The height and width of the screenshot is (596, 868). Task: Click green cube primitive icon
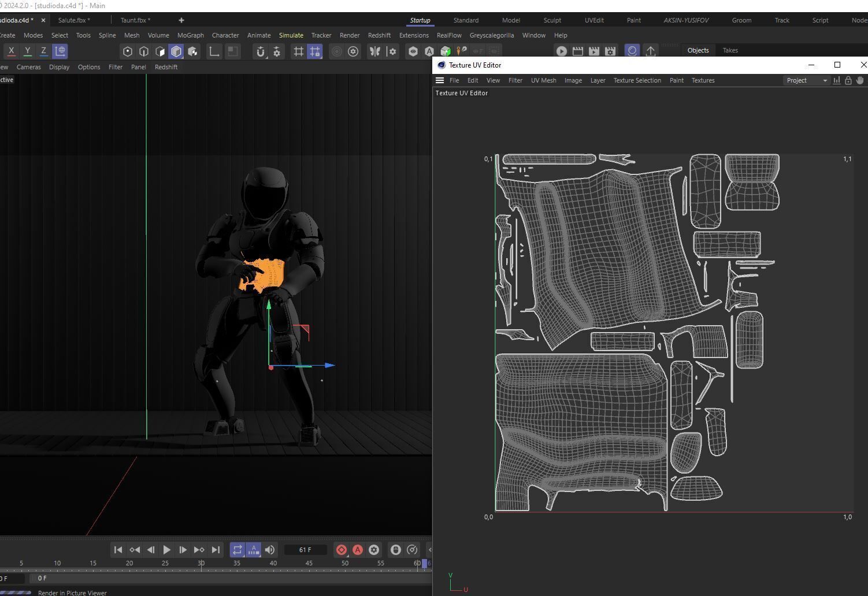[x=446, y=51]
